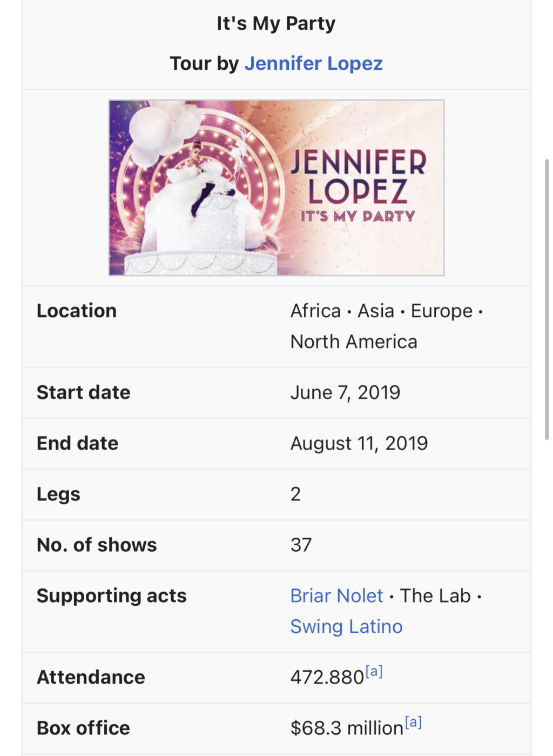Click the Box office value $68.3 million

pos(347,728)
